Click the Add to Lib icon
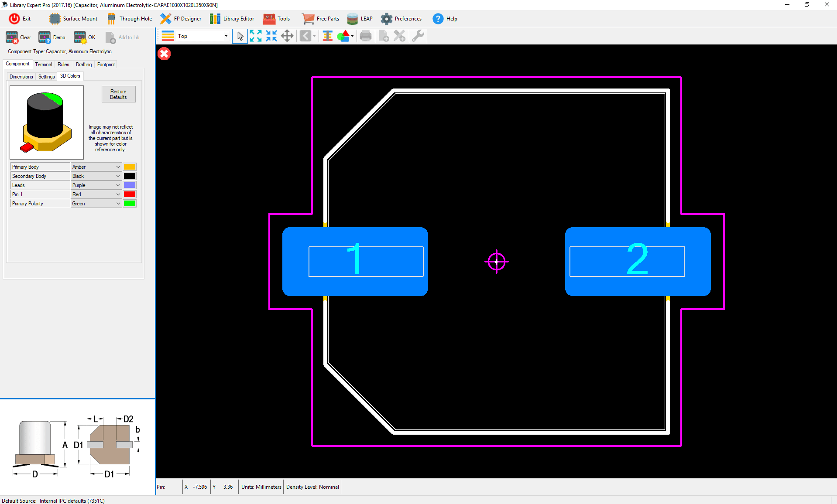The height and width of the screenshot is (504, 837). tap(110, 37)
